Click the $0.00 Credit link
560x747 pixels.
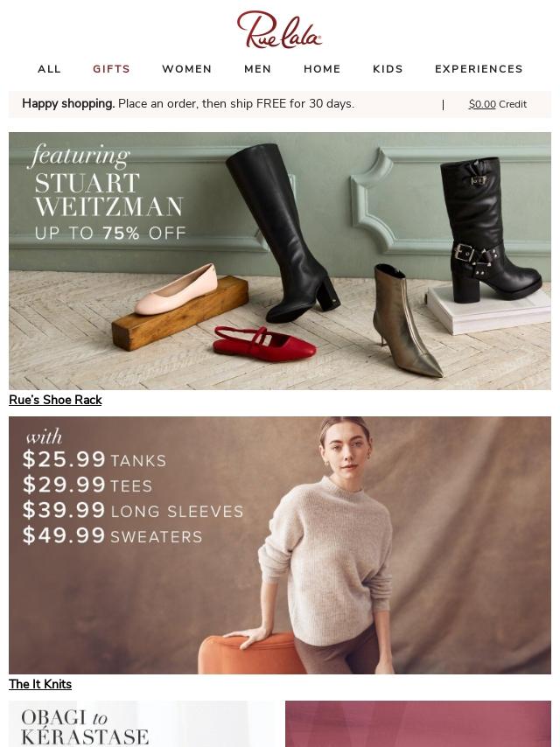(x=498, y=104)
